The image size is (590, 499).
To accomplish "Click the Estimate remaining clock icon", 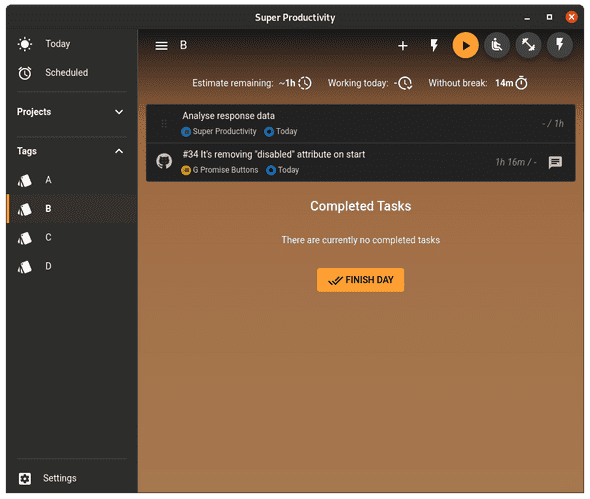I will [x=305, y=83].
